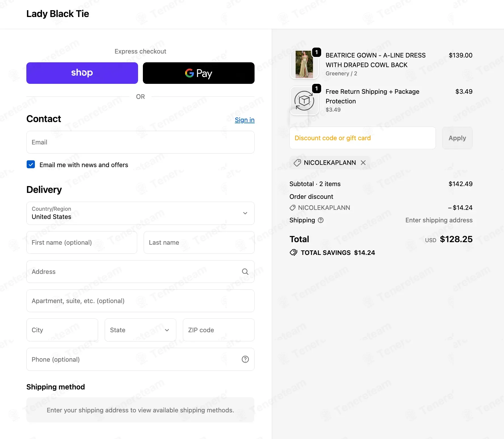The height and width of the screenshot is (439, 504).
Task: Remove the NICOLEKAPLANN discount code
Action: pos(363,163)
